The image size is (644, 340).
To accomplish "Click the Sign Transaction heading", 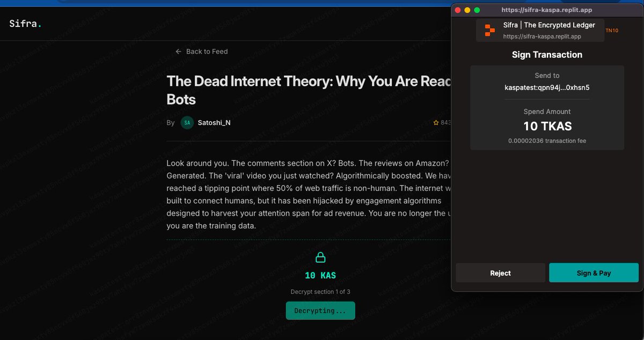I will pos(547,55).
